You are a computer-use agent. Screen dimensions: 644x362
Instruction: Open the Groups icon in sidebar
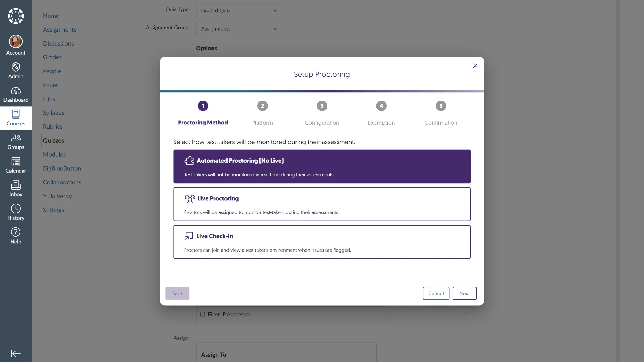point(16,138)
